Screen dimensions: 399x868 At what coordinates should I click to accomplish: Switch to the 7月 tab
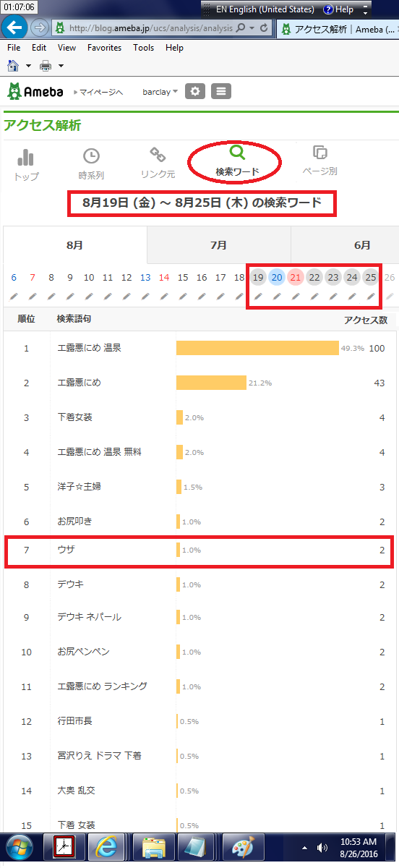tap(218, 245)
